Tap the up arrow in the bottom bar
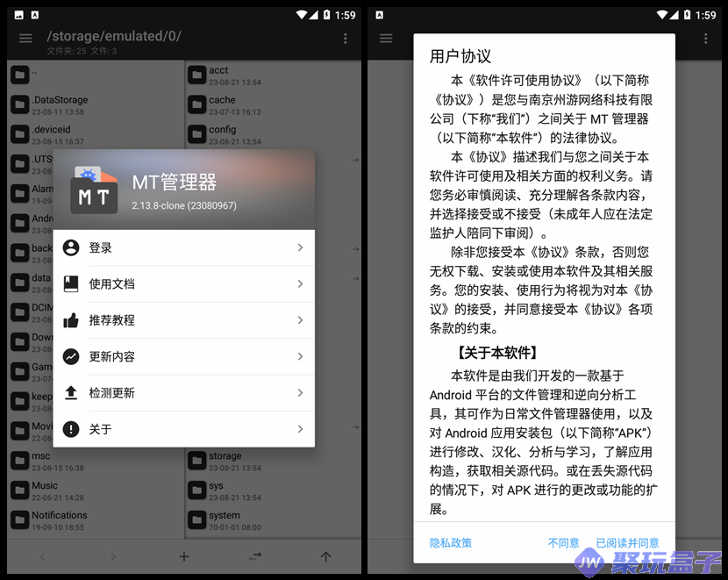Screen dimensions: 728x580 point(326,556)
